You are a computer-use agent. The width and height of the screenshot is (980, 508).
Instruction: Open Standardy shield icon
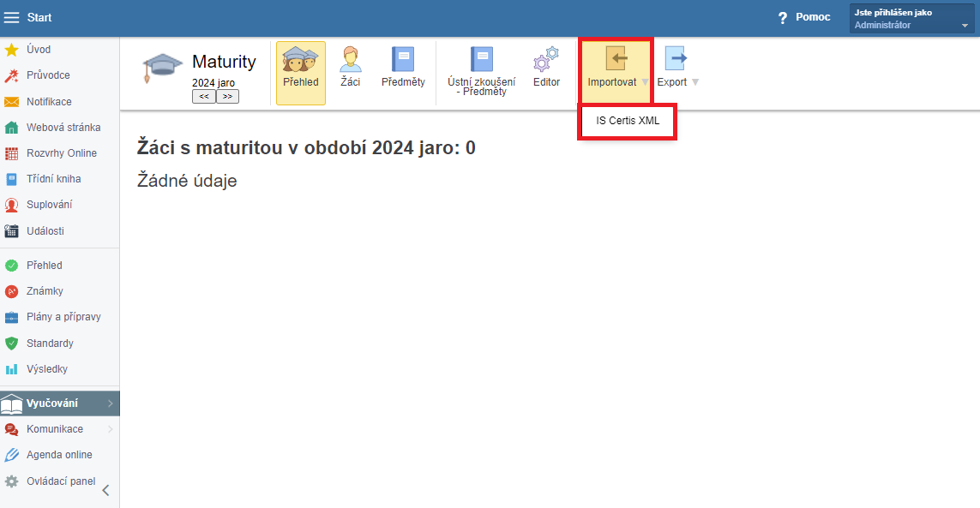coord(11,343)
